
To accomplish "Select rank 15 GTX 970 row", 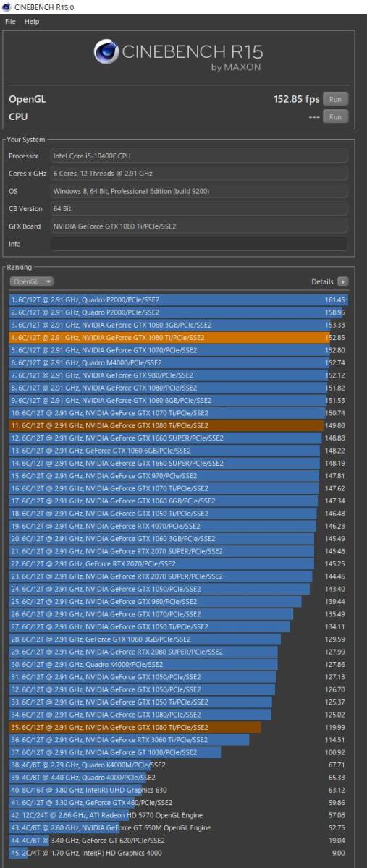I will [x=179, y=476].
